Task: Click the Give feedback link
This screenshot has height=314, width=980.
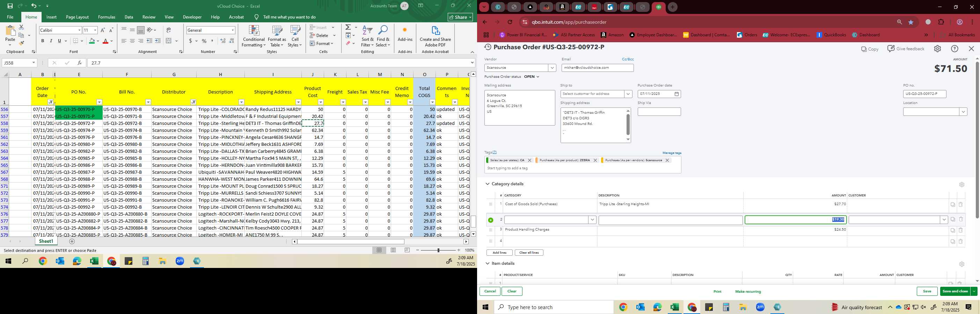Action: point(906,48)
